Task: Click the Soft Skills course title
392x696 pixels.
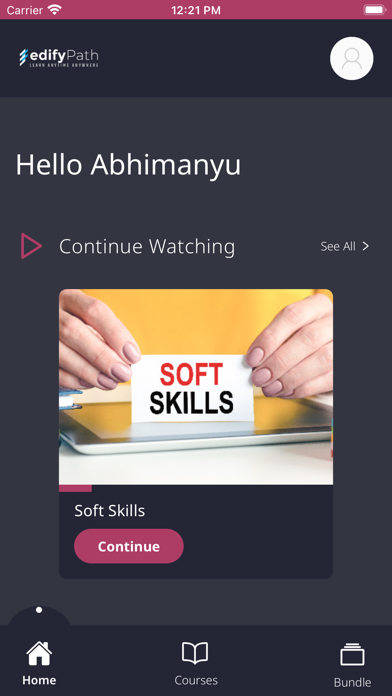Action: [x=110, y=510]
